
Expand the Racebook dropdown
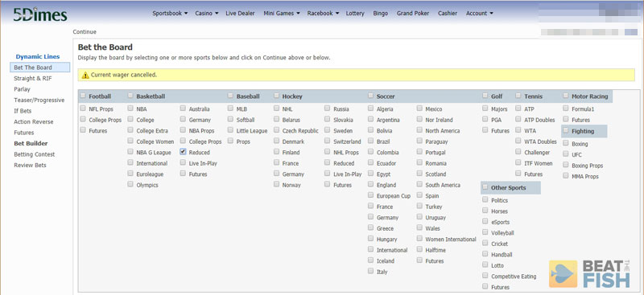323,13
